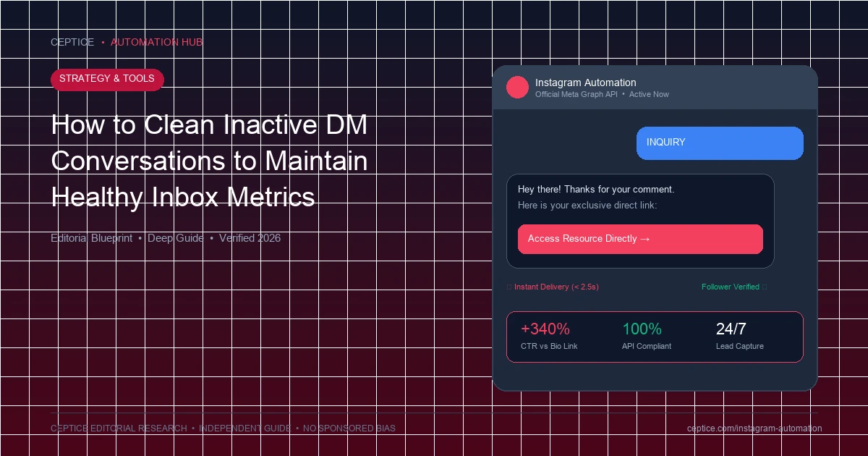
Task: Click the API Compliant caption
Action: pyautogui.click(x=647, y=347)
